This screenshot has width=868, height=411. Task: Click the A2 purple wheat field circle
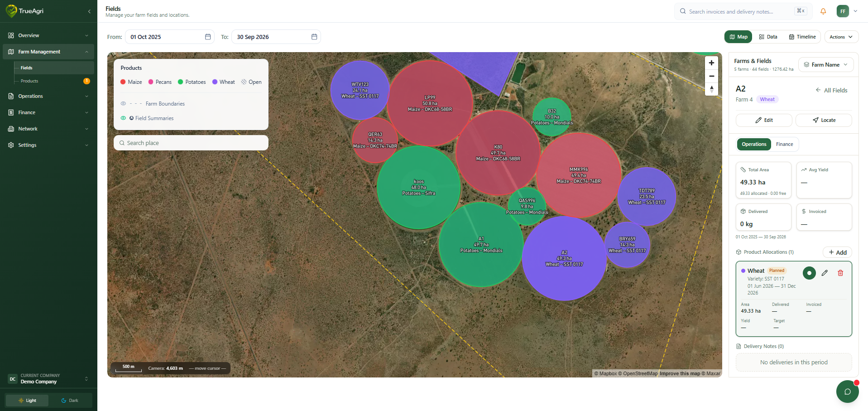click(x=564, y=258)
